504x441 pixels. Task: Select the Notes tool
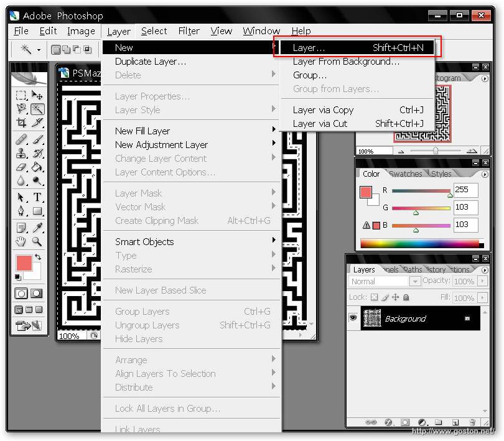21,228
